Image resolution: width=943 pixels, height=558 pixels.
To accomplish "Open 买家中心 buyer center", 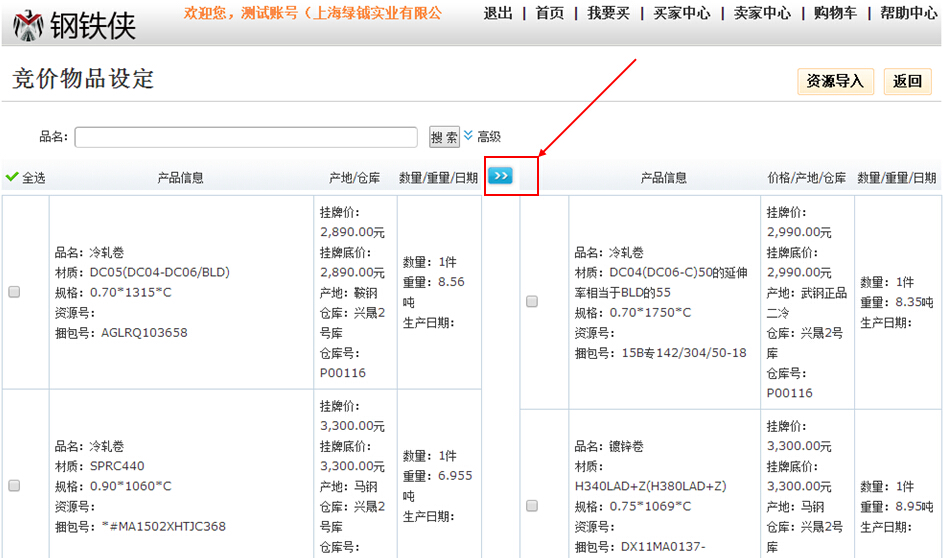I will [682, 13].
